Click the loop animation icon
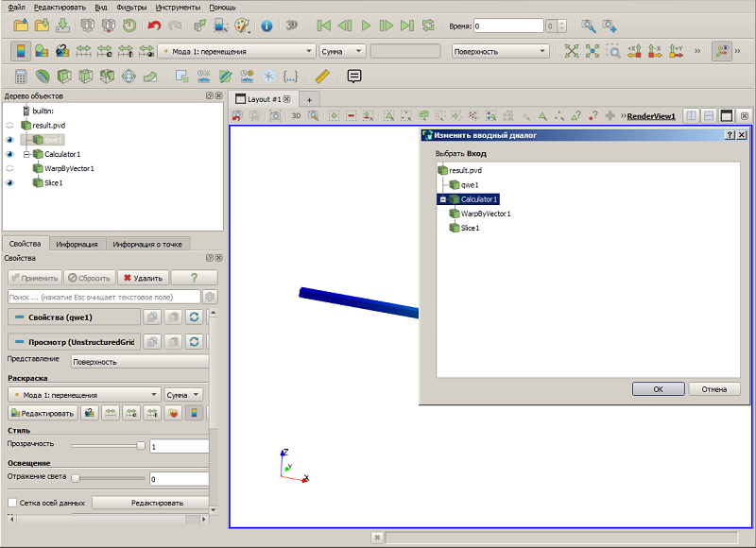 click(428, 26)
